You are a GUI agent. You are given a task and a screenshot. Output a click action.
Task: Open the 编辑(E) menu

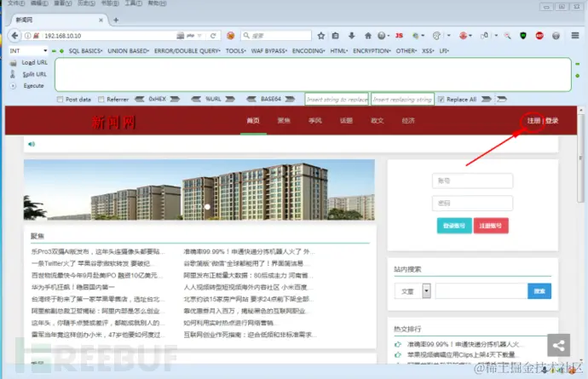pos(39,3)
